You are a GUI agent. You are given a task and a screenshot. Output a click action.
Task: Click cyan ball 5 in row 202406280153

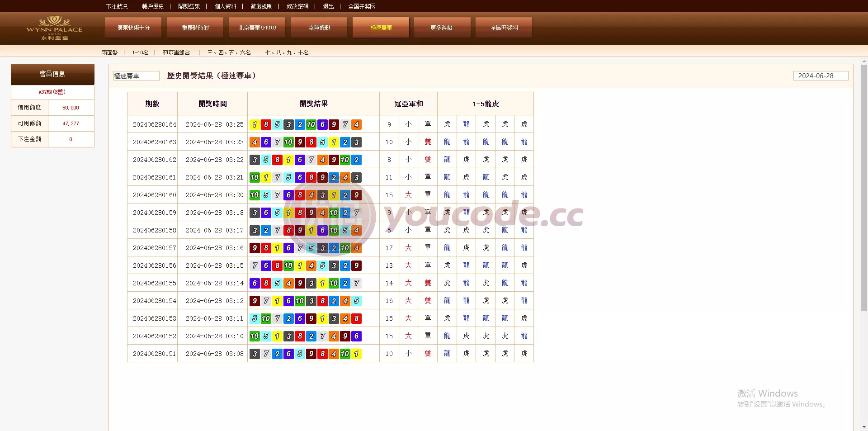[255, 318]
